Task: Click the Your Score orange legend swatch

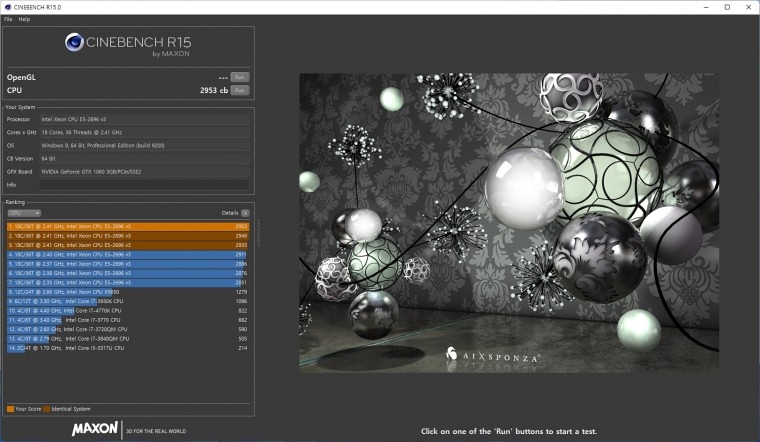Action: point(10,409)
